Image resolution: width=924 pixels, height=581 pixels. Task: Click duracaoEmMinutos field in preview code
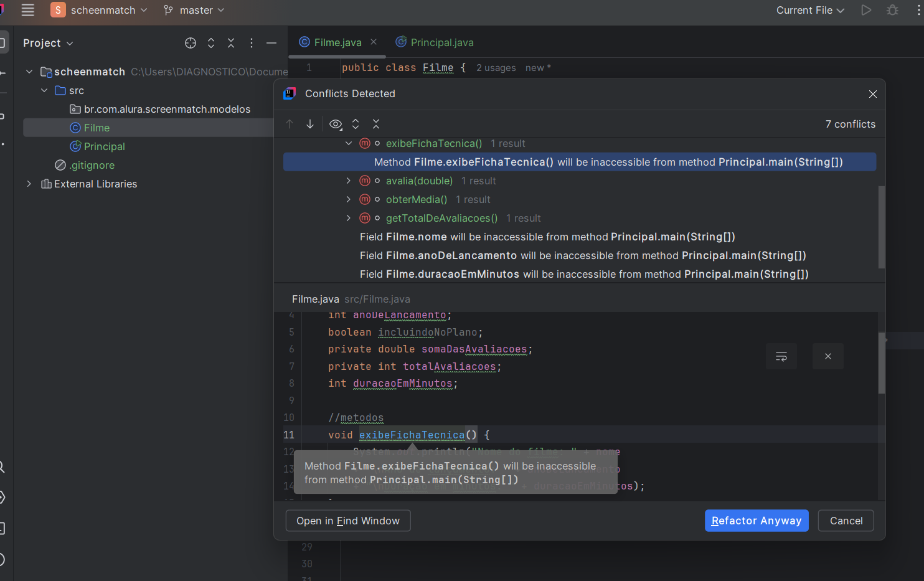[x=403, y=384]
